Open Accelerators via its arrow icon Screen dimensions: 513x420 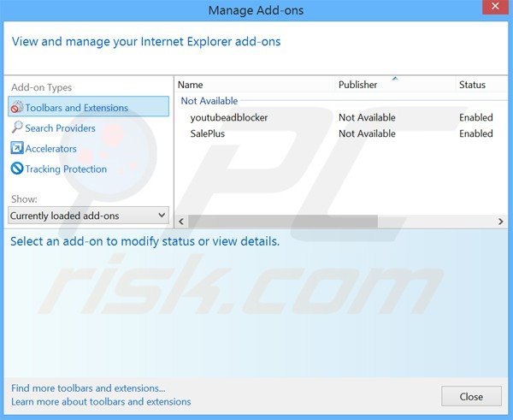click(x=17, y=149)
